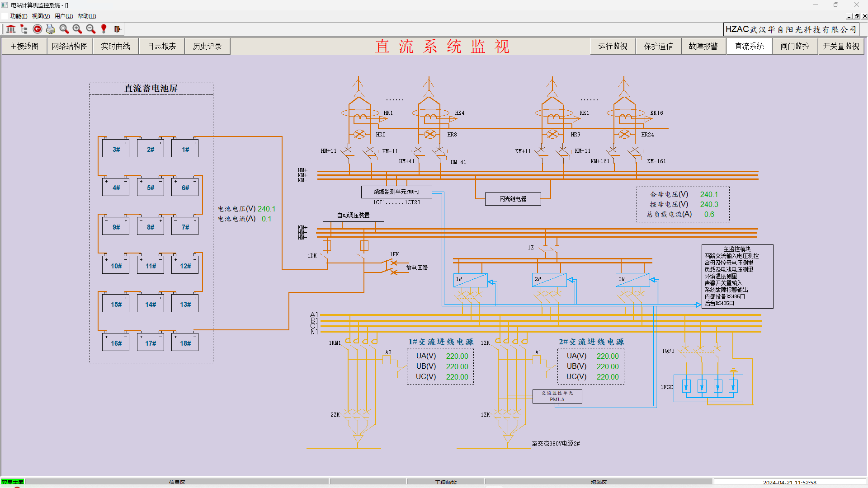The image size is (868, 488).
Task: Zoom in with the plus magnifier
Action: tap(77, 29)
